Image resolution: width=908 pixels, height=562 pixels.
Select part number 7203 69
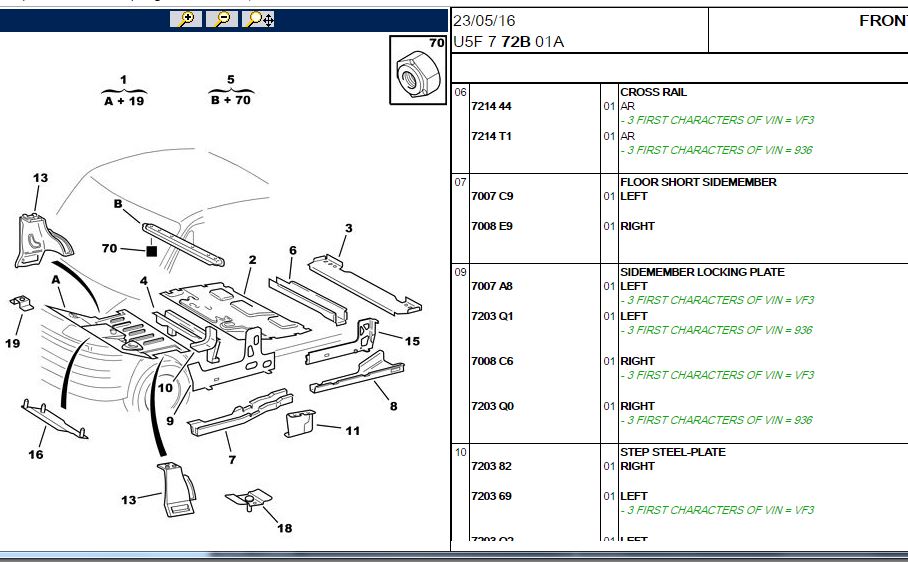tap(492, 496)
